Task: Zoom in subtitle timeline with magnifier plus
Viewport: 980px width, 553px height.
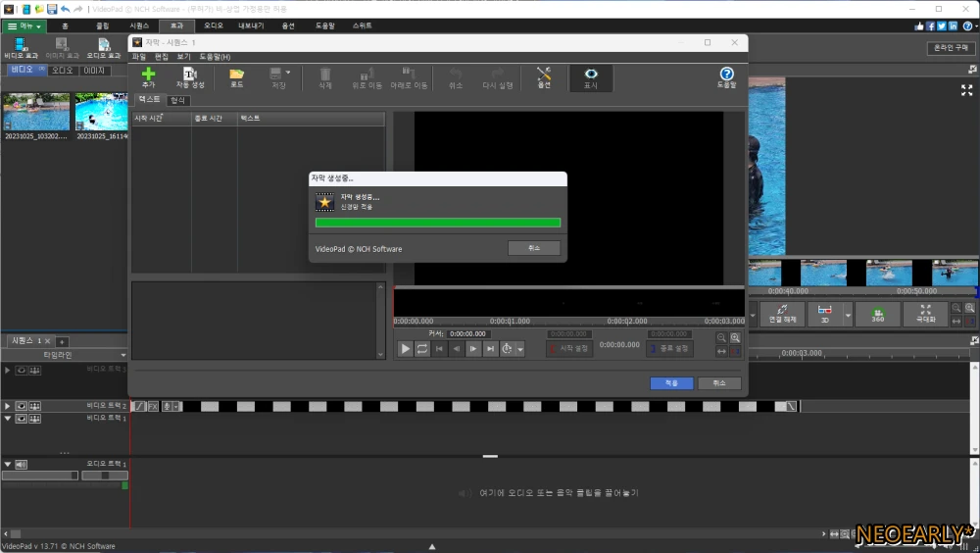Action: pyautogui.click(x=735, y=338)
